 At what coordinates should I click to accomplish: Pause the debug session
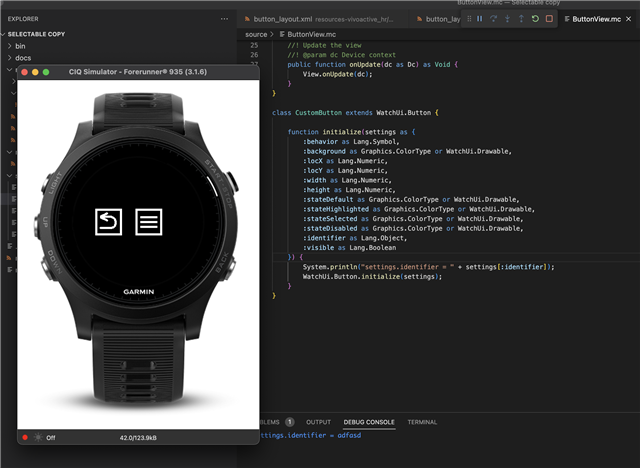tap(480, 19)
